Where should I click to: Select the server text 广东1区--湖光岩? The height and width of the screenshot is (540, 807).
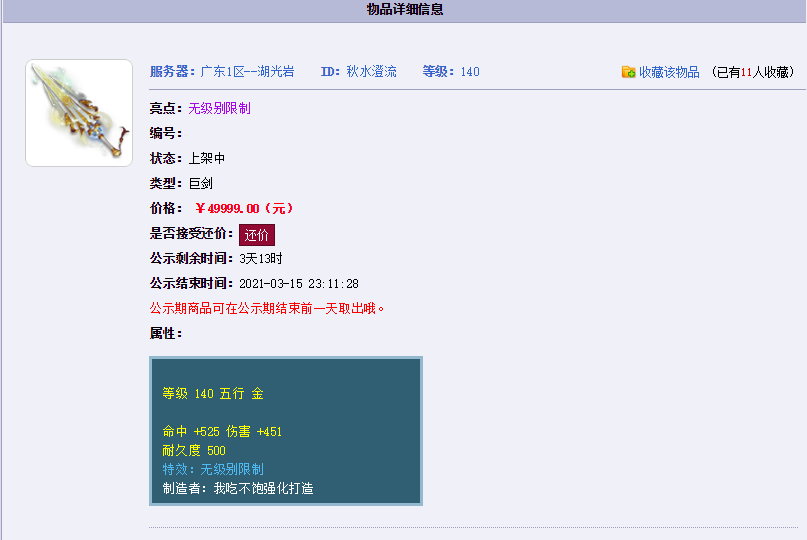[247, 72]
